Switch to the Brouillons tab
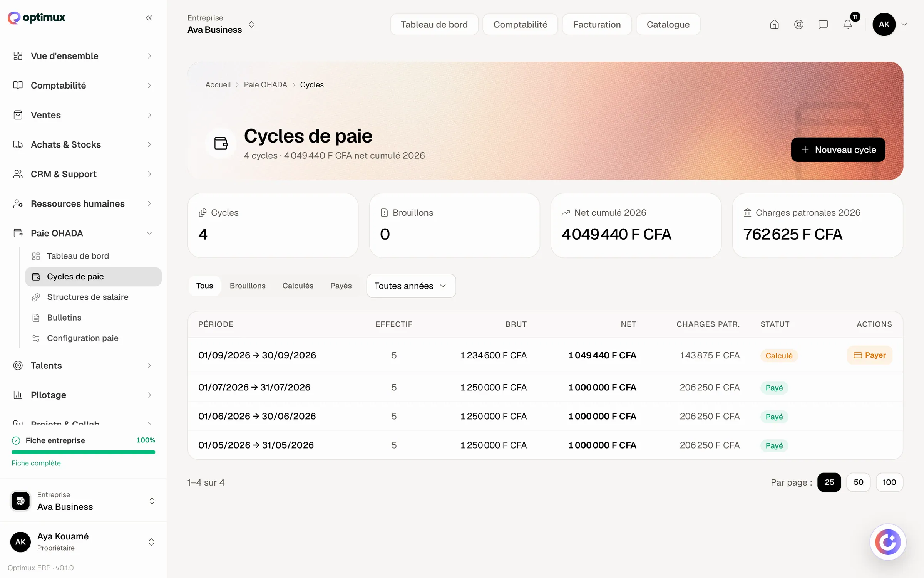The height and width of the screenshot is (578, 924). [248, 286]
